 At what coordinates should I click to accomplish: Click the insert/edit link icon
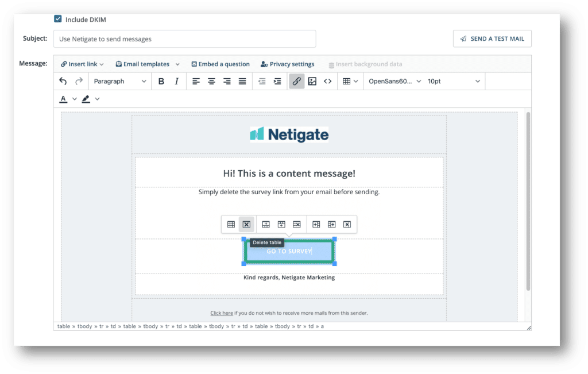tap(296, 82)
